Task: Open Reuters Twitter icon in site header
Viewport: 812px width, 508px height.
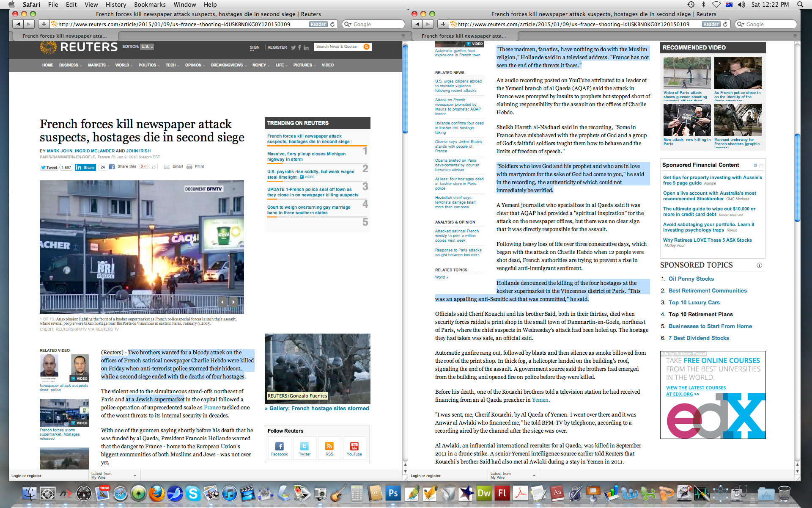Action: pyautogui.click(x=293, y=47)
